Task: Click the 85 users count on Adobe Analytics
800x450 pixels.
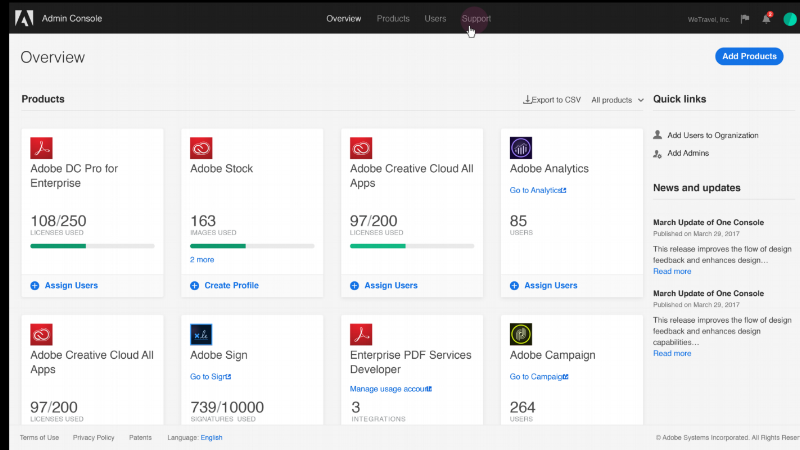Action: tap(518, 221)
